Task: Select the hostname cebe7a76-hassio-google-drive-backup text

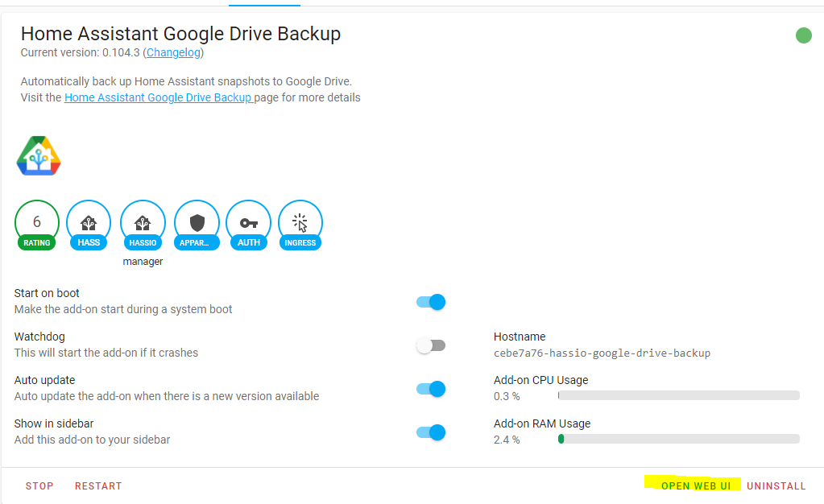Action: [x=602, y=353]
